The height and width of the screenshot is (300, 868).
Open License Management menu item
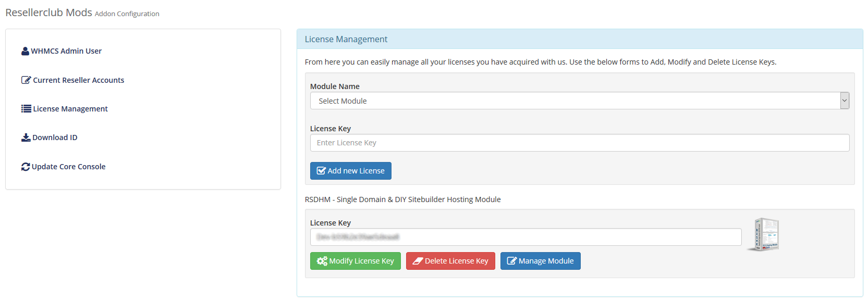point(65,109)
